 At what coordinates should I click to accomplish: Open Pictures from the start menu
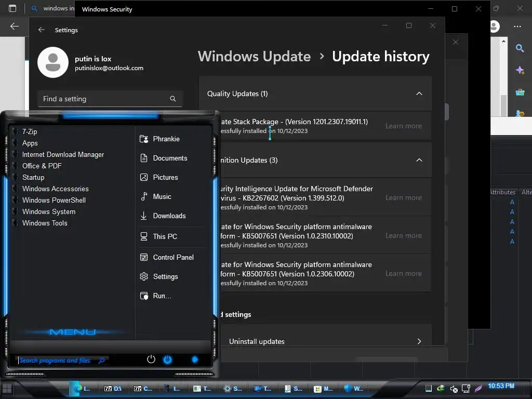click(x=165, y=177)
